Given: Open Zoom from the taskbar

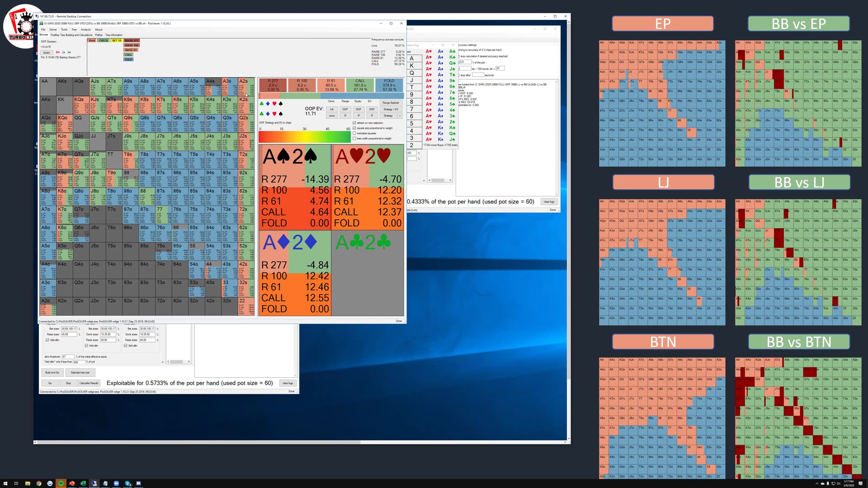Looking at the screenshot, I should click(116, 483).
